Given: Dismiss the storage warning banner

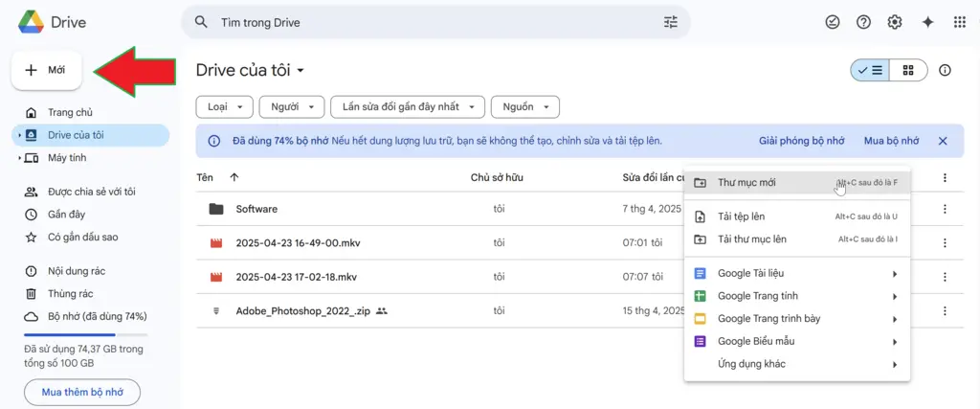Looking at the screenshot, I should coord(943,141).
